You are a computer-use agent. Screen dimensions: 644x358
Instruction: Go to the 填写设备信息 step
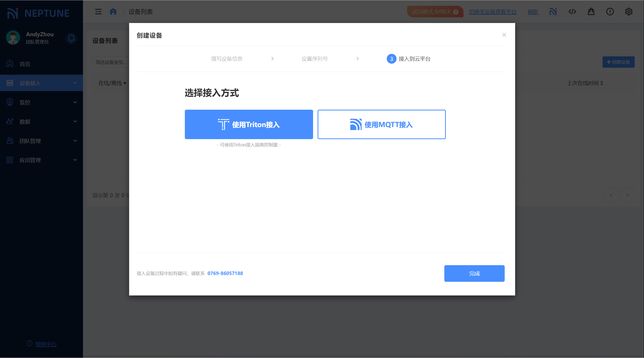227,59
